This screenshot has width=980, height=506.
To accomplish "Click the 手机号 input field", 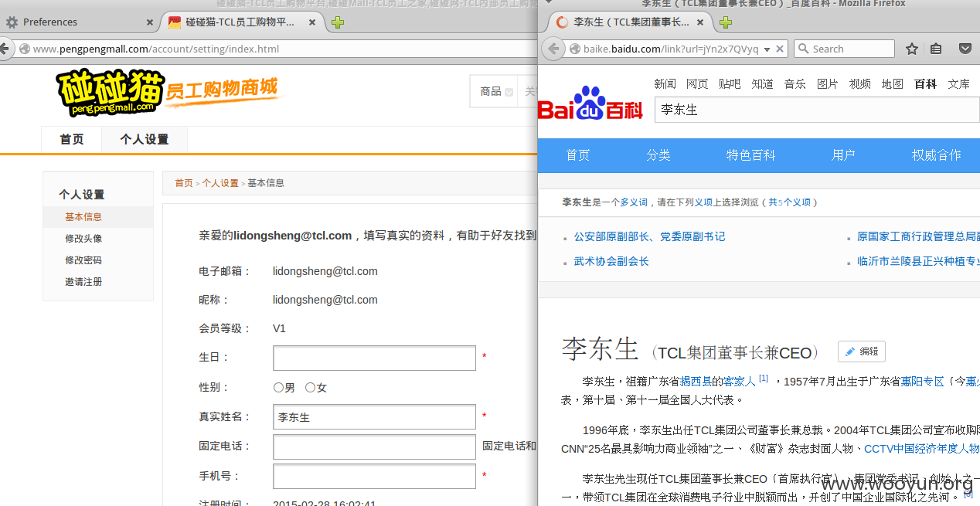I will [x=374, y=476].
